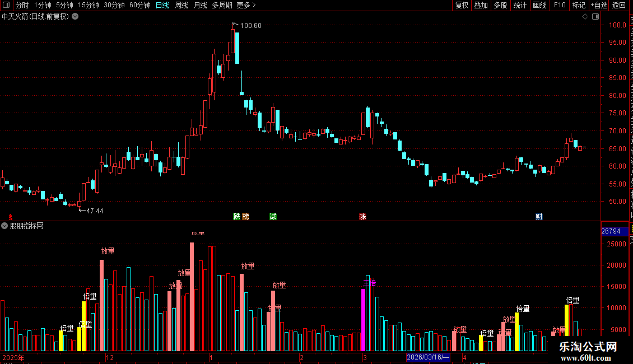Switch to the 周线 weekly period
Viewport: 633px width, 364px height.
[x=181, y=5]
